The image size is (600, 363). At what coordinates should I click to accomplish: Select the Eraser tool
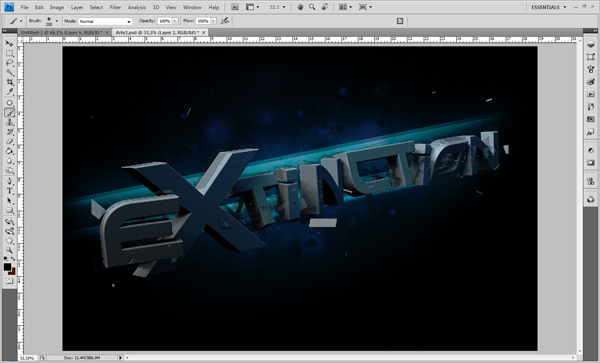(10, 142)
